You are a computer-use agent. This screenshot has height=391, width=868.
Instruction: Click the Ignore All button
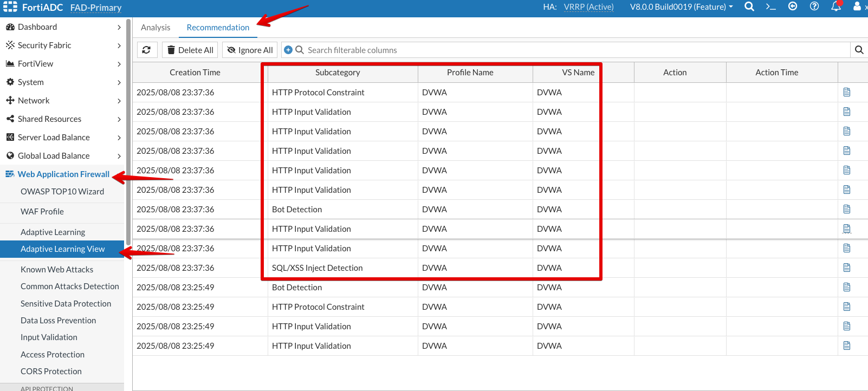250,50
